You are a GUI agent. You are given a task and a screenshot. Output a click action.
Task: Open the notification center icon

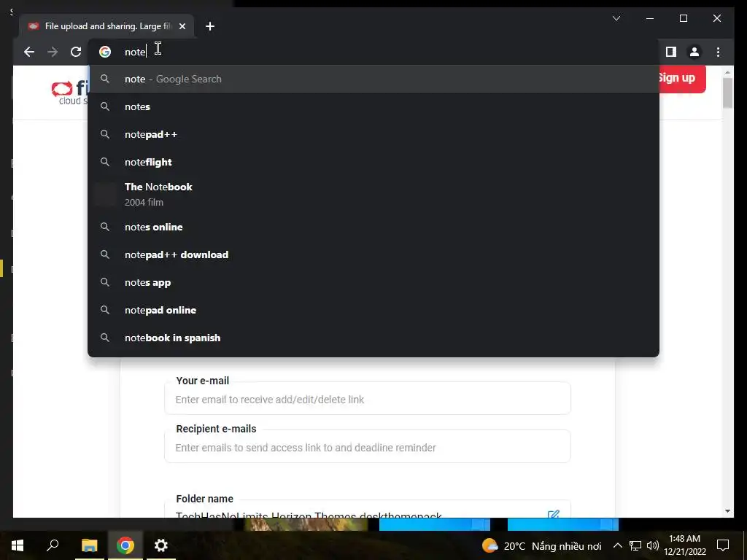723,545
